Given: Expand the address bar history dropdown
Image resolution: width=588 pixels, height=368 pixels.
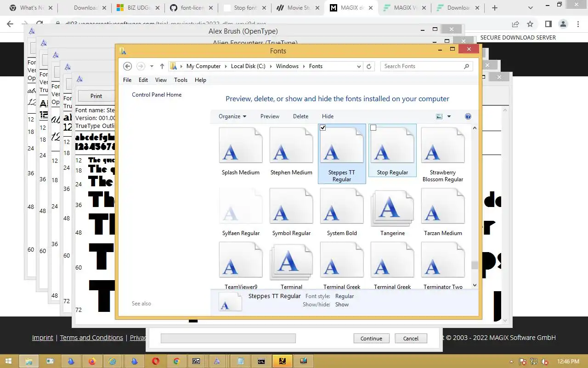Looking at the screenshot, I should [x=359, y=66].
